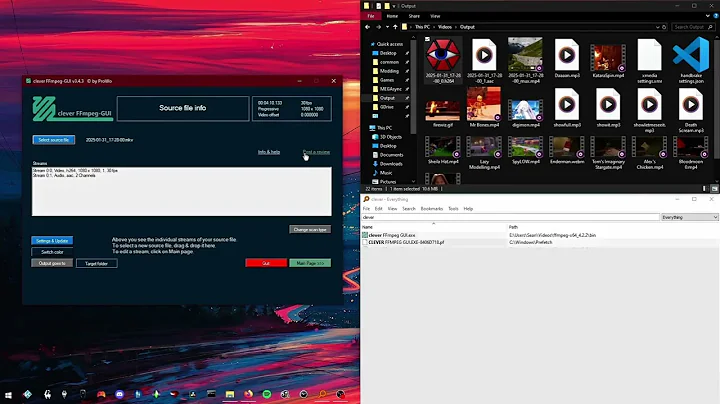Select the Death Scream.mp3 file icon
Viewport: 720px width, 404px height.
point(691,105)
